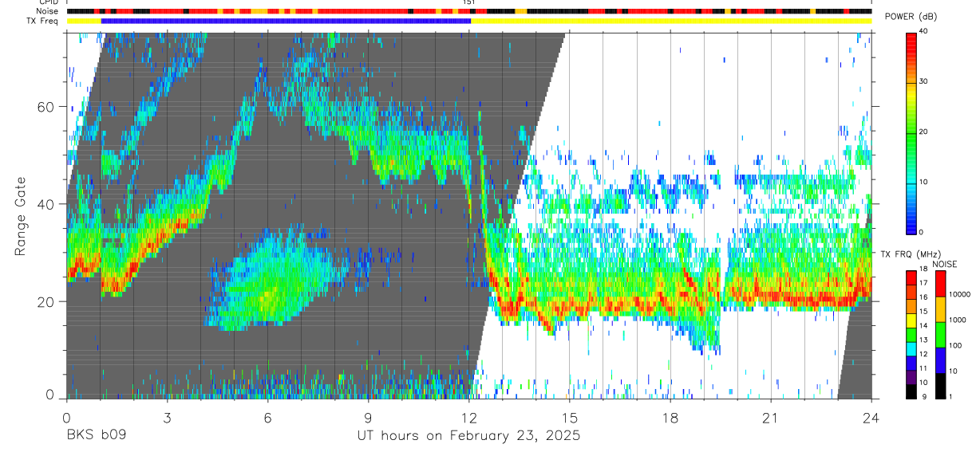Click the NOISE legend tick 100
Screen dimensions: 980x452
(x=956, y=346)
